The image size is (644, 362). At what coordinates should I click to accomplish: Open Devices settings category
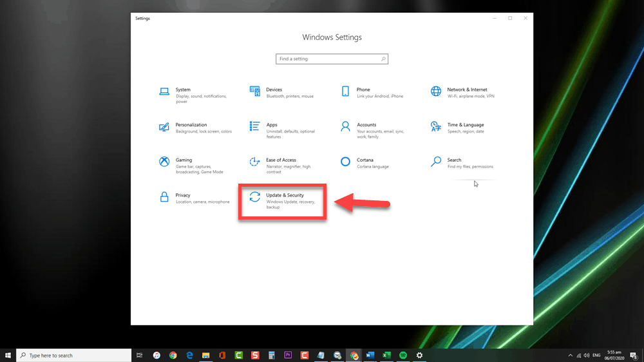coord(282,93)
